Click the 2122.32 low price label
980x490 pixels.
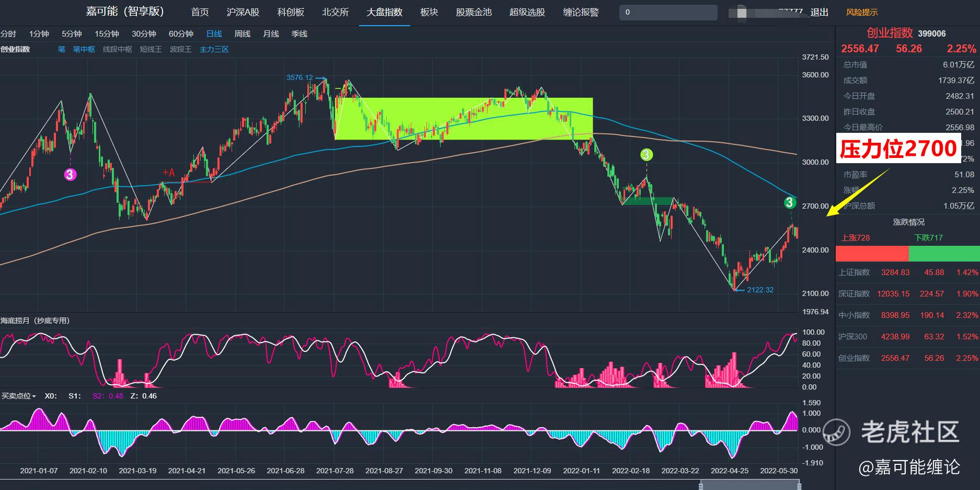(x=760, y=290)
